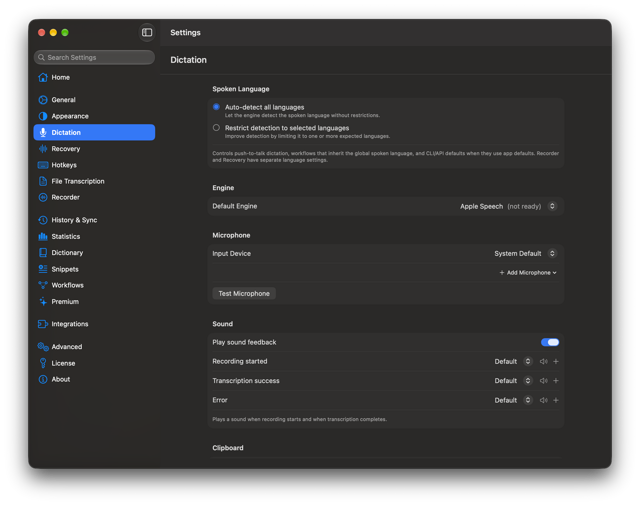Preview the Transcription success sound speaker icon
Image resolution: width=640 pixels, height=506 pixels.
point(544,380)
